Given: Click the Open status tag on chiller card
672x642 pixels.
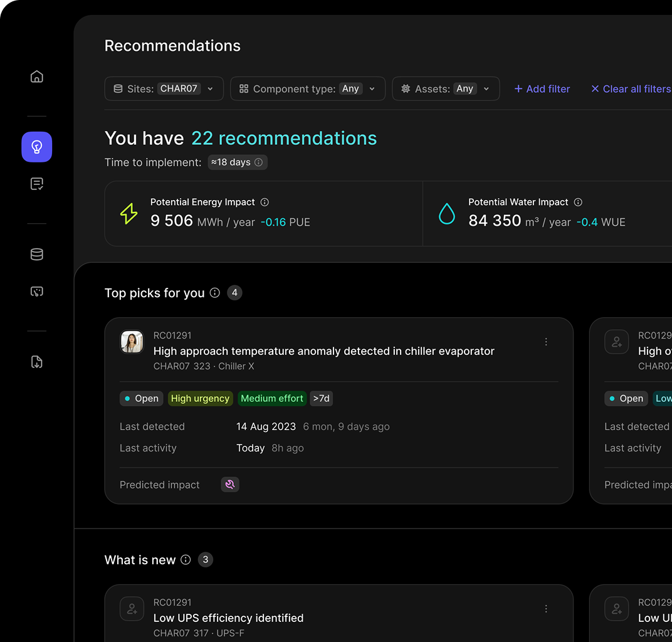Looking at the screenshot, I should point(142,398).
